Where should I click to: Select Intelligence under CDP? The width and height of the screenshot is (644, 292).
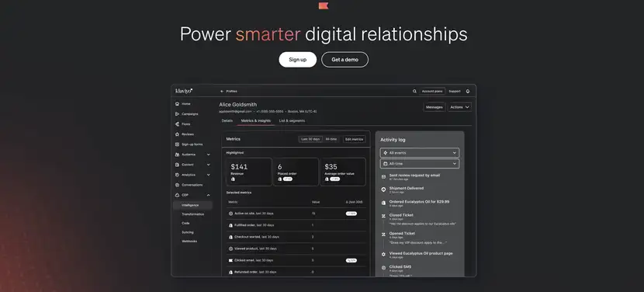point(192,205)
